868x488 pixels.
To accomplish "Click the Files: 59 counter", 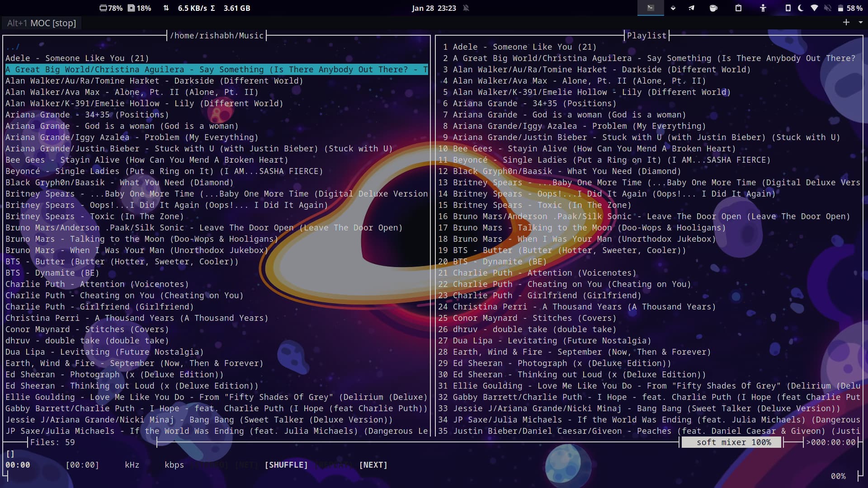I will pos(52,442).
